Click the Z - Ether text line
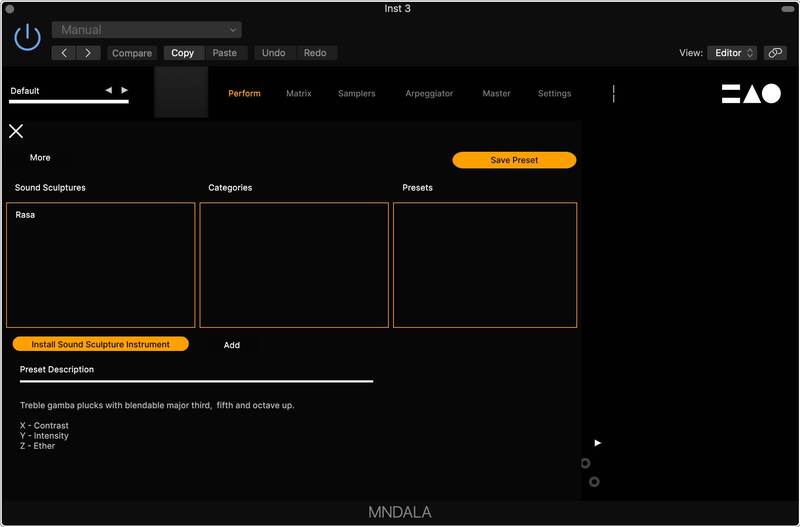800x527 pixels. click(37, 446)
